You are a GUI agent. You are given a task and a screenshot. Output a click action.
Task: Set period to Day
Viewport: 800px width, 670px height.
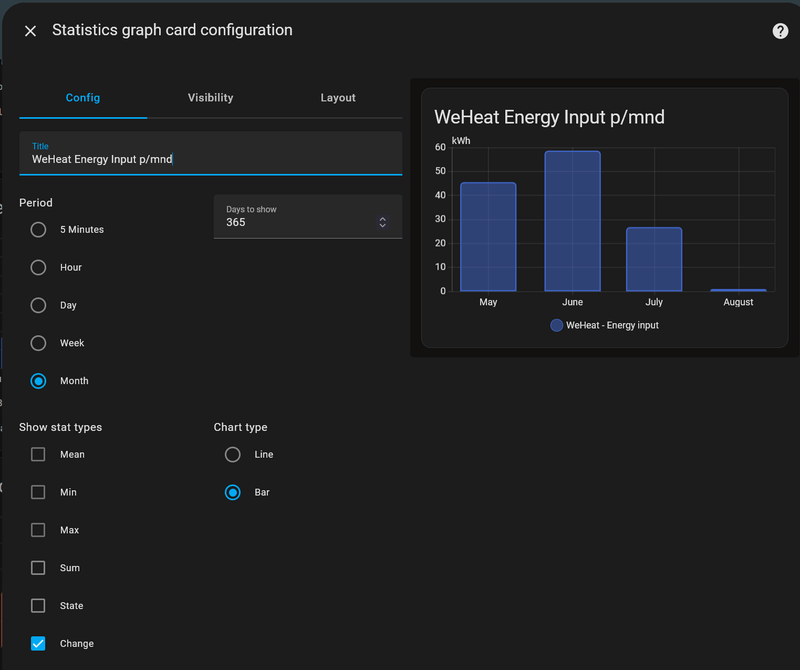tap(38, 306)
